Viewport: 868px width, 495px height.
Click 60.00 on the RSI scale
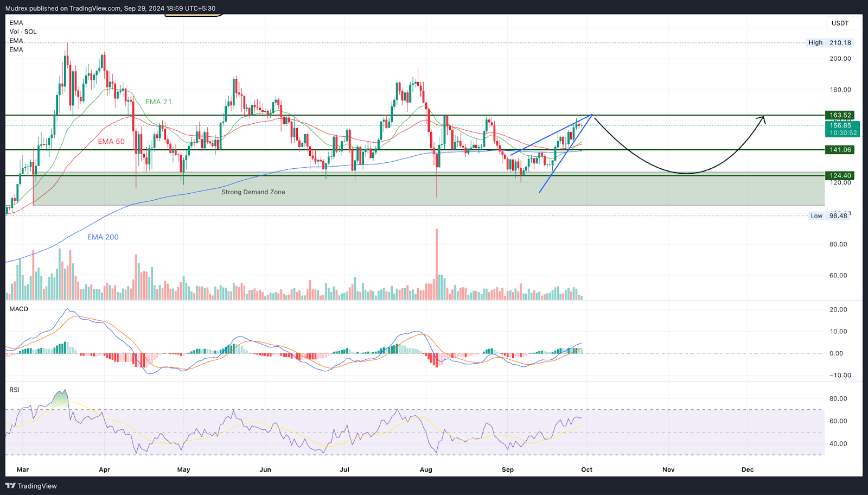(838, 421)
